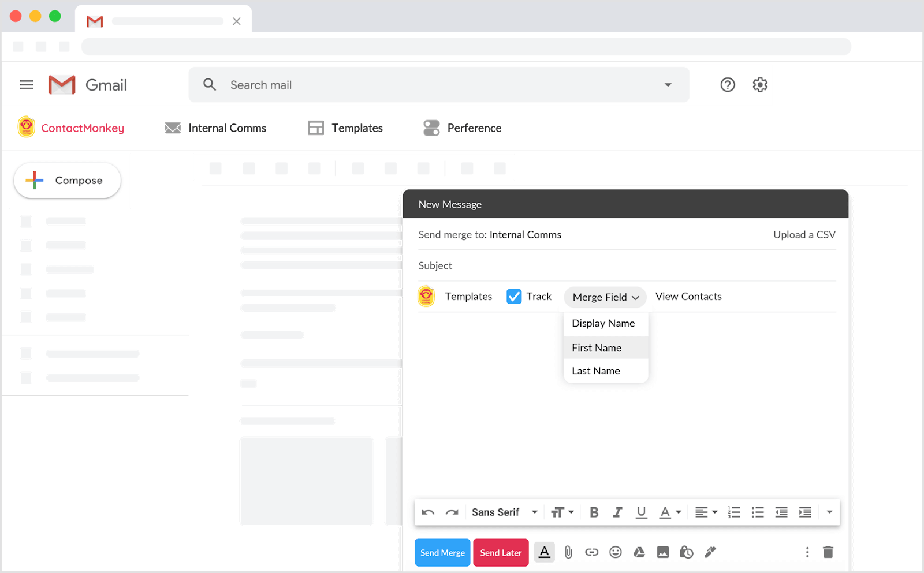Click the New Message title bar
This screenshot has width=924, height=573.
coord(625,204)
